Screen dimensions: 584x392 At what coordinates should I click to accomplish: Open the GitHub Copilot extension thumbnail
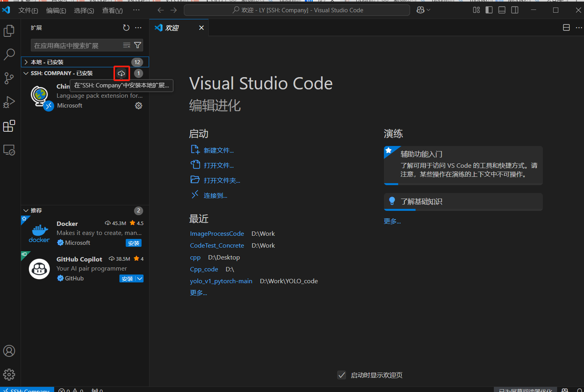39,269
